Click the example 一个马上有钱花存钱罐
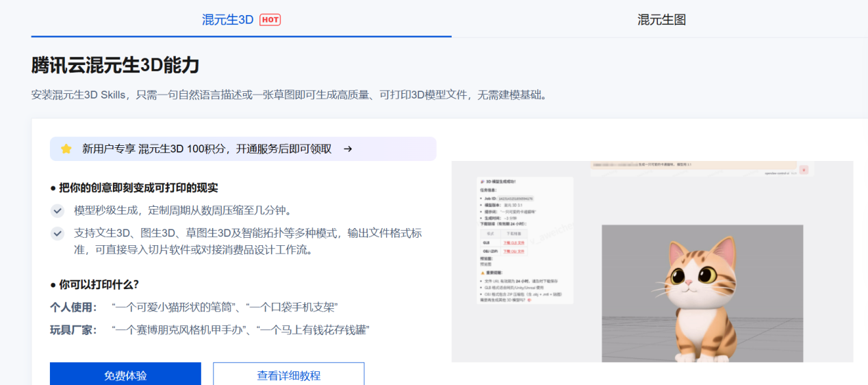Viewport: 868px width, 385px height. point(314,330)
